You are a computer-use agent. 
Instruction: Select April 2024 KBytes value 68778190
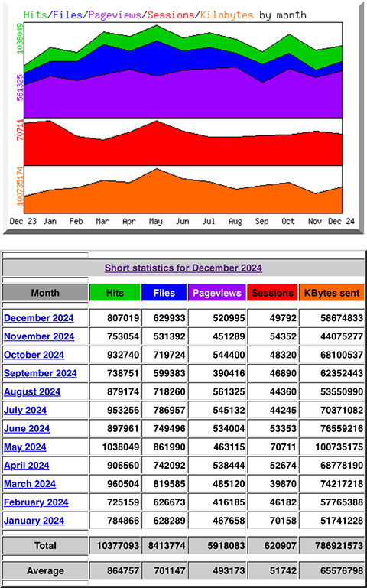click(x=342, y=466)
